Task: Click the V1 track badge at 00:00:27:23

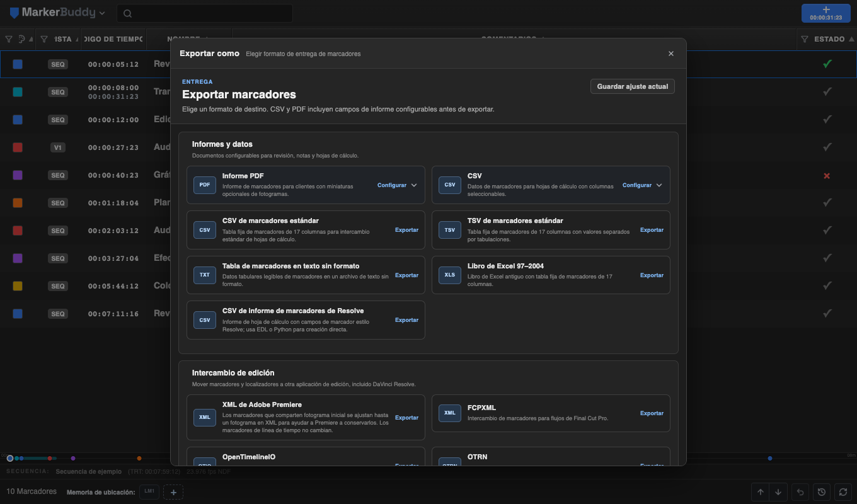Action: tap(58, 147)
